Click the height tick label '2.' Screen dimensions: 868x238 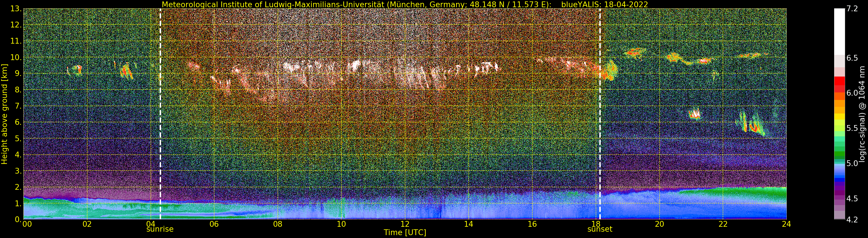point(18,187)
